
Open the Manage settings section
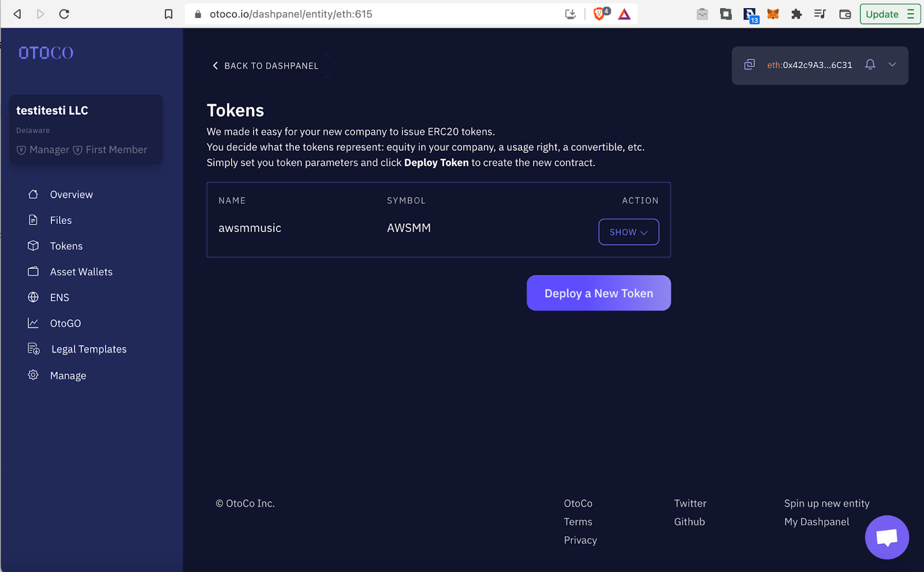tap(68, 376)
